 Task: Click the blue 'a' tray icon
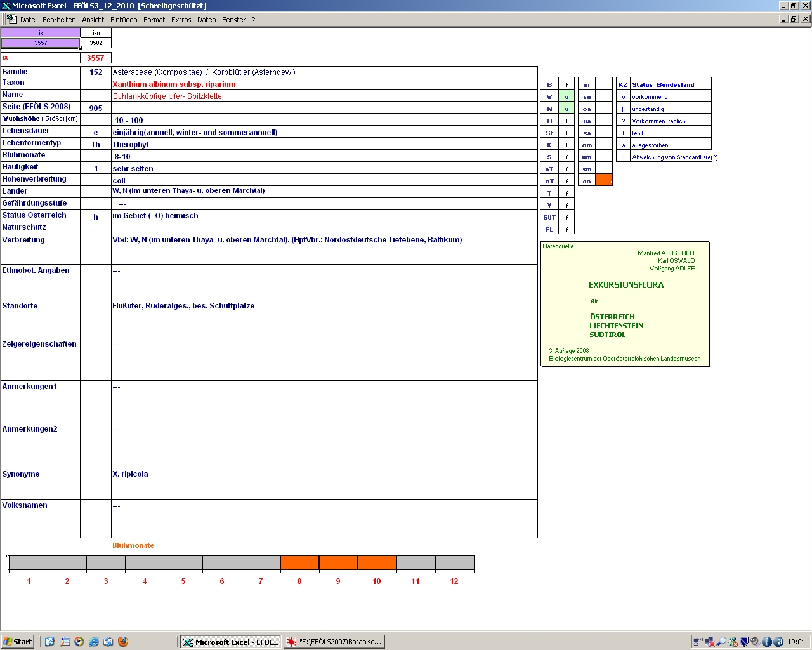778,642
